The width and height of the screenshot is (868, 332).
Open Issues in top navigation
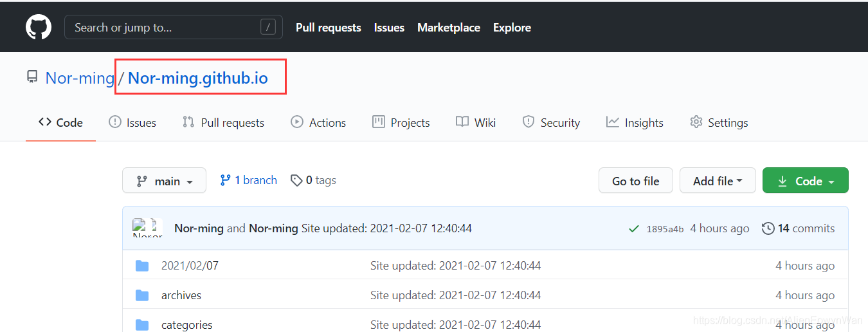(389, 28)
